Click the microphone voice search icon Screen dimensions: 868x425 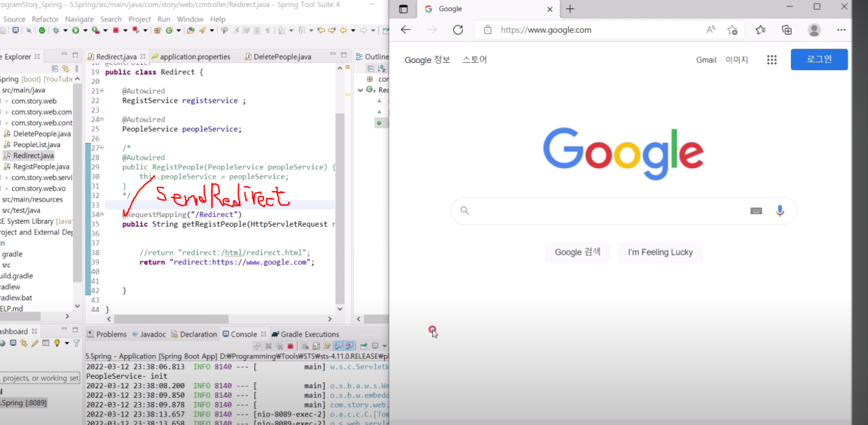pyautogui.click(x=780, y=211)
